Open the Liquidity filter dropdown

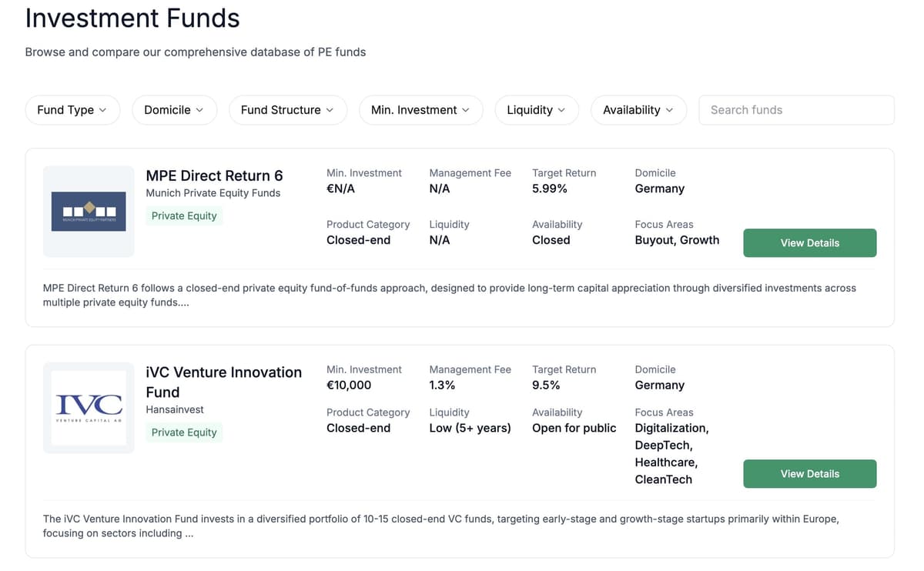[x=537, y=110]
